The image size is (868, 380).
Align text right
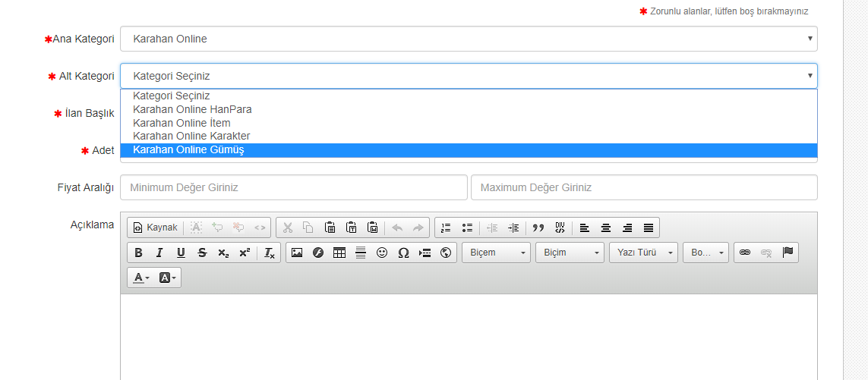627,228
